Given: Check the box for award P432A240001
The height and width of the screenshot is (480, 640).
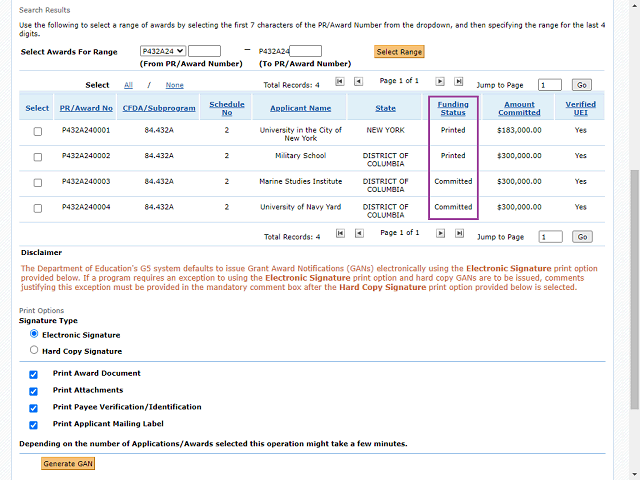Looking at the screenshot, I should [38, 131].
